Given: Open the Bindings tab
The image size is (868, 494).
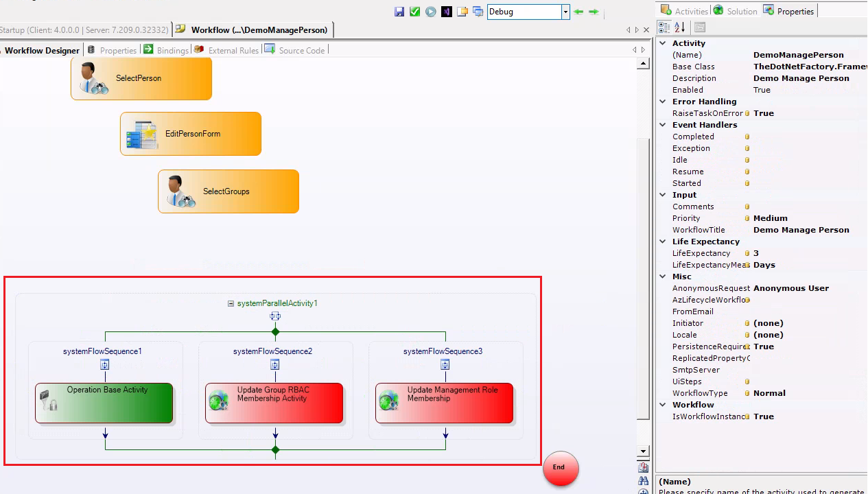Looking at the screenshot, I should click(x=166, y=50).
